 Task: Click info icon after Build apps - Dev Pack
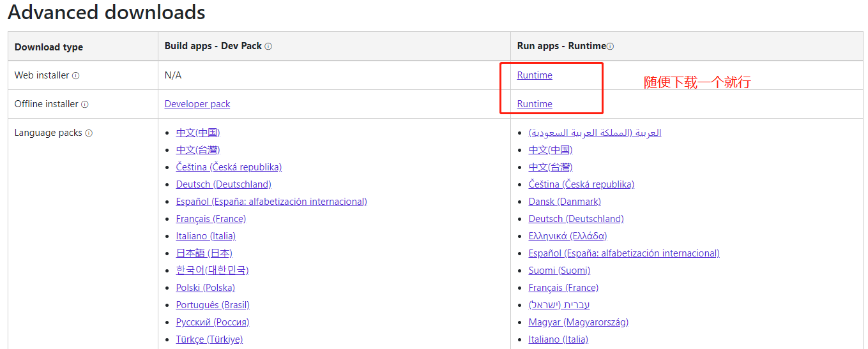tap(268, 46)
